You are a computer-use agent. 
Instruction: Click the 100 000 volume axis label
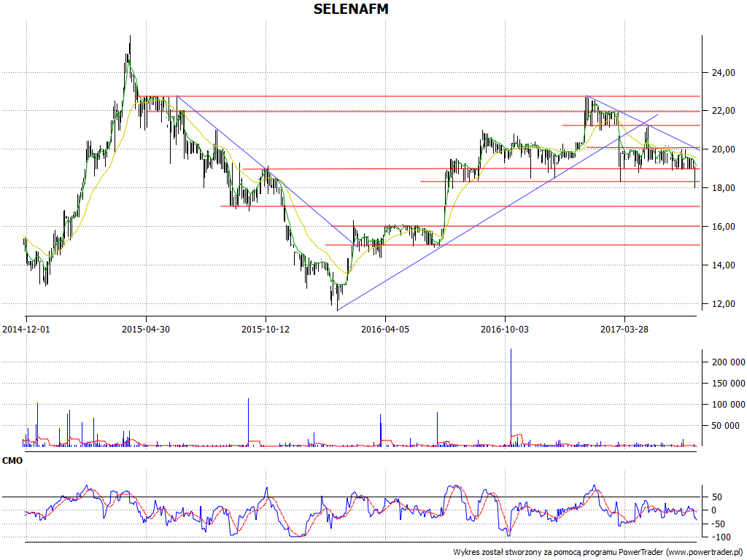pos(729,405)
